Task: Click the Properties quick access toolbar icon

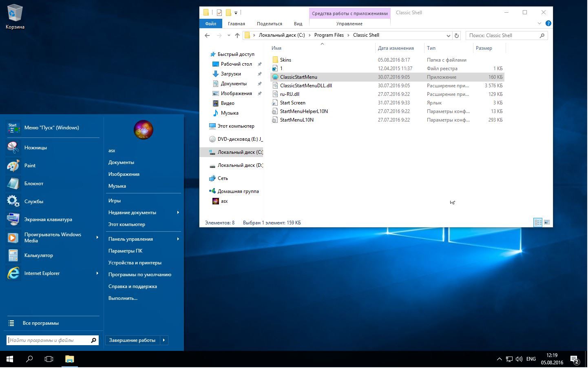Action: point(219,13)
